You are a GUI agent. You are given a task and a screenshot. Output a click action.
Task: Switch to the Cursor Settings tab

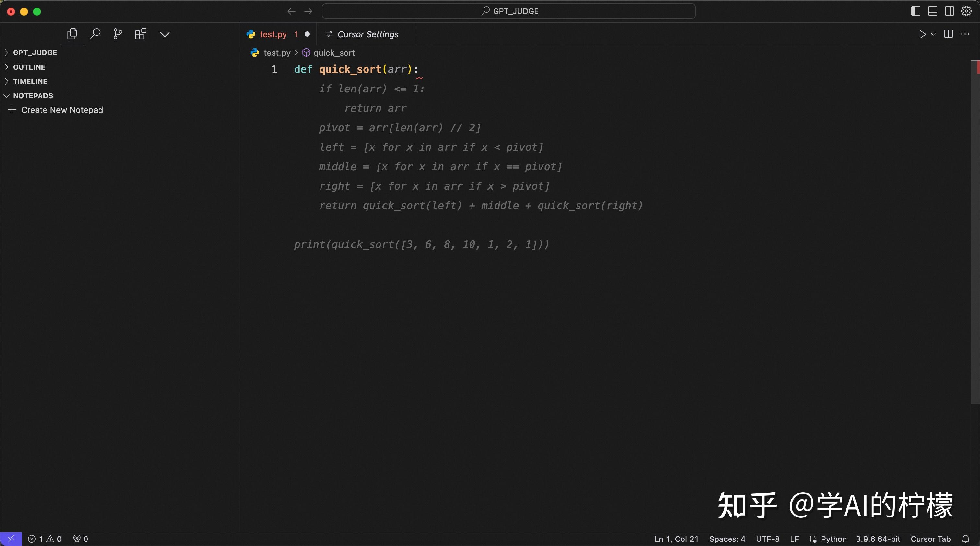[362, 34]
